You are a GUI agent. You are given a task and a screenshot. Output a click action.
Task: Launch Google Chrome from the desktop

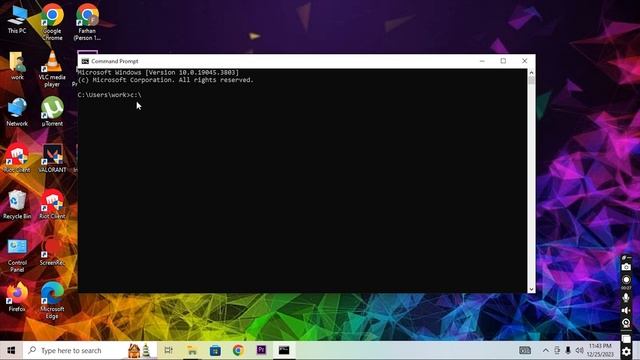pos(52,22)
